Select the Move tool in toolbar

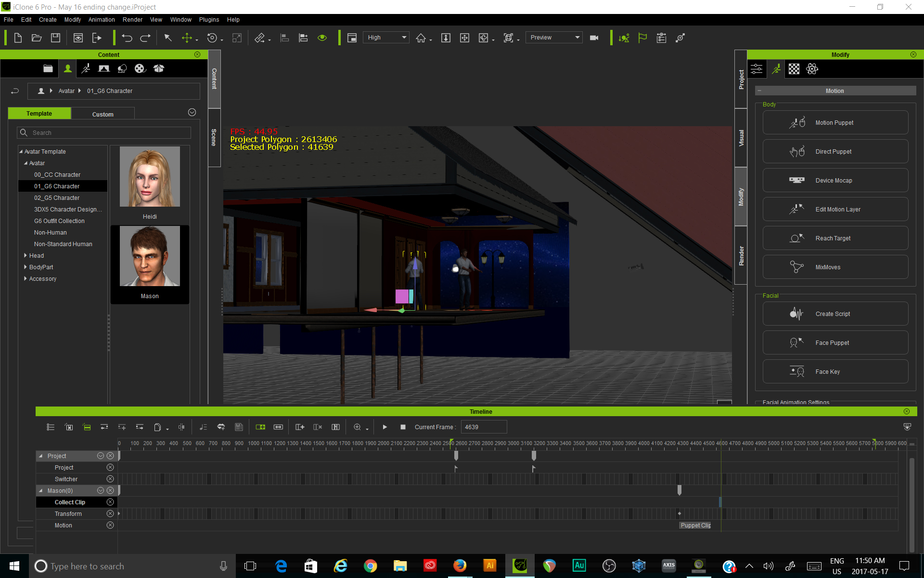tap(187, 38)
